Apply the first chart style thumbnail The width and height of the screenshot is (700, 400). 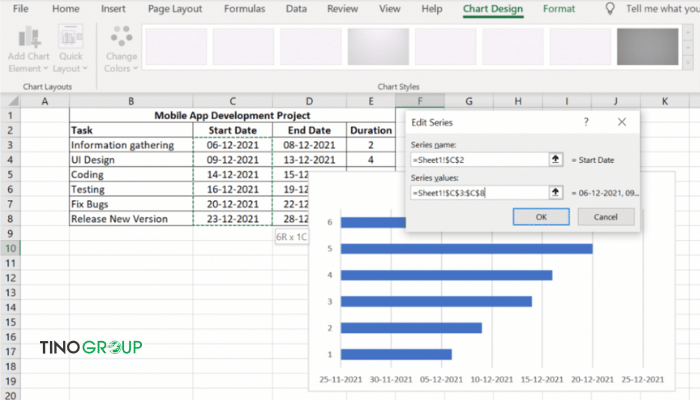point(176,46)
